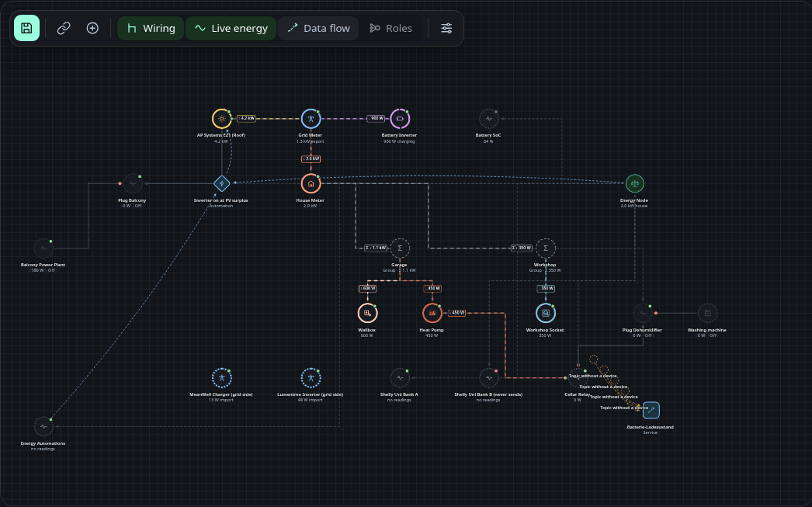Click the 450 W label right of Heat Pump

[x=456, y=313]
